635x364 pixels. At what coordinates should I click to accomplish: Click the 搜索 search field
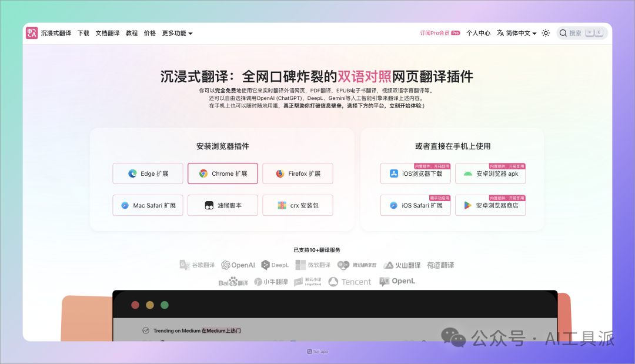click(582, 33)
